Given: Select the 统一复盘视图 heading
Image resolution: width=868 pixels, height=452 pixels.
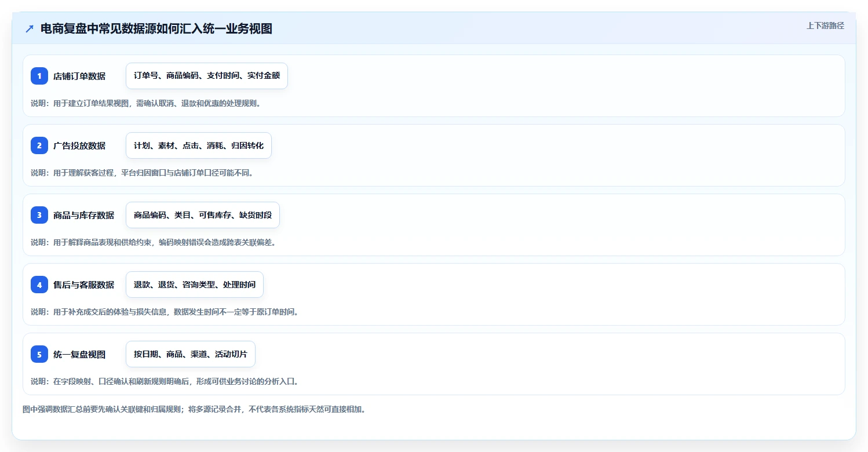Looking at the screenshot, I should tap(79, 354).
